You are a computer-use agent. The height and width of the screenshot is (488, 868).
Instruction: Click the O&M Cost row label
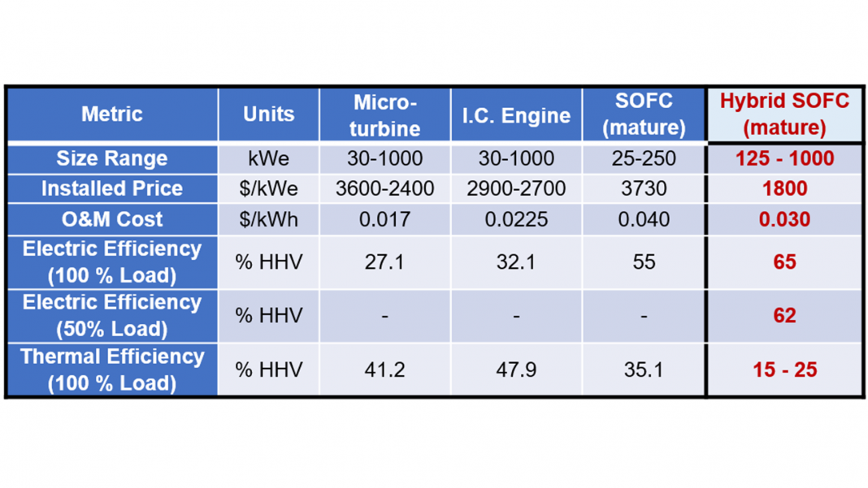(112, 219)
